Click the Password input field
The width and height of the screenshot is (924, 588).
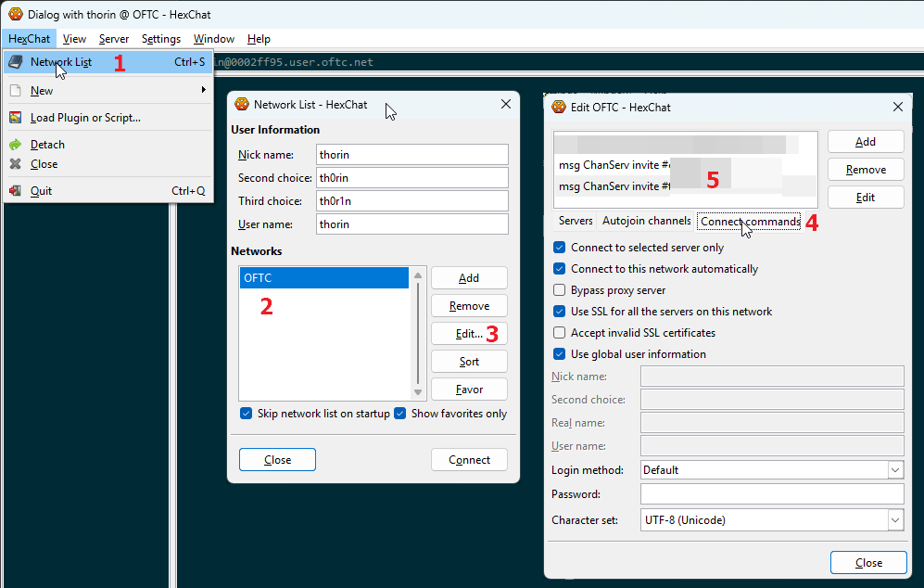point(771,494)
